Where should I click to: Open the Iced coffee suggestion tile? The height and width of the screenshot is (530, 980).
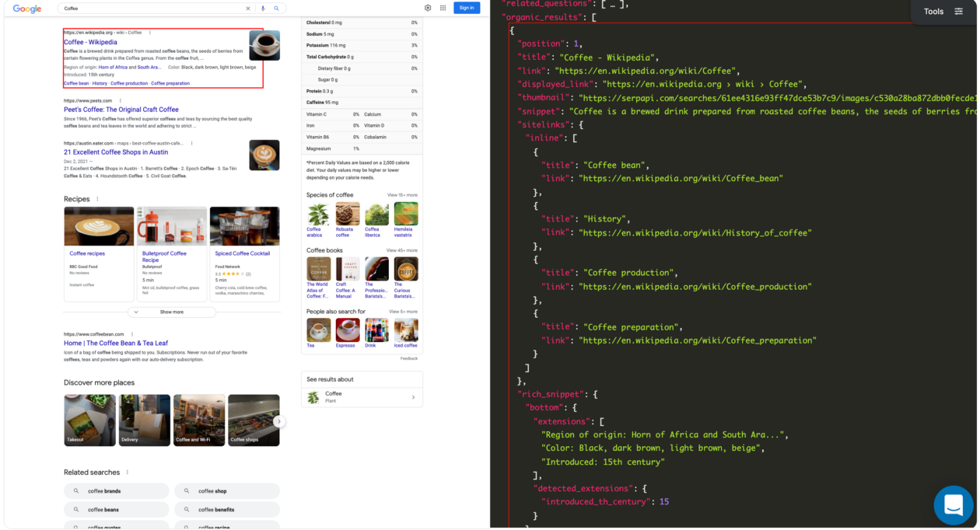(x=406, y=333)
